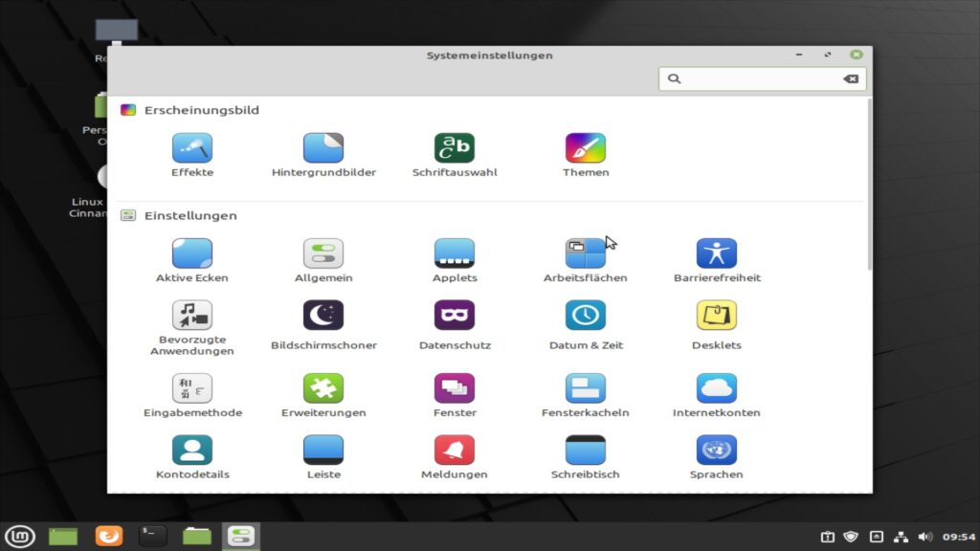980x551 pixels.
Task: Open the Applets module
Action: point(455,260)
